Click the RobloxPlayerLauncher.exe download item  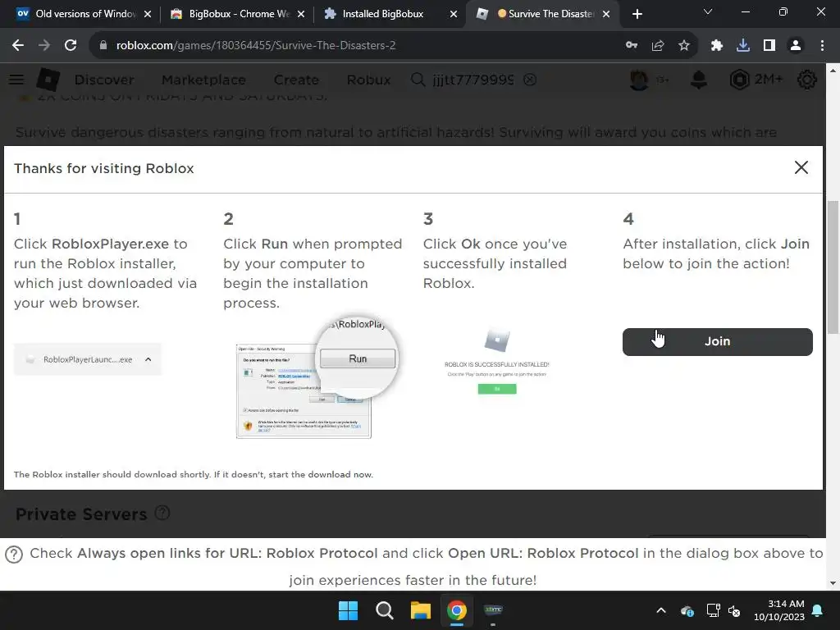[87, 359]
